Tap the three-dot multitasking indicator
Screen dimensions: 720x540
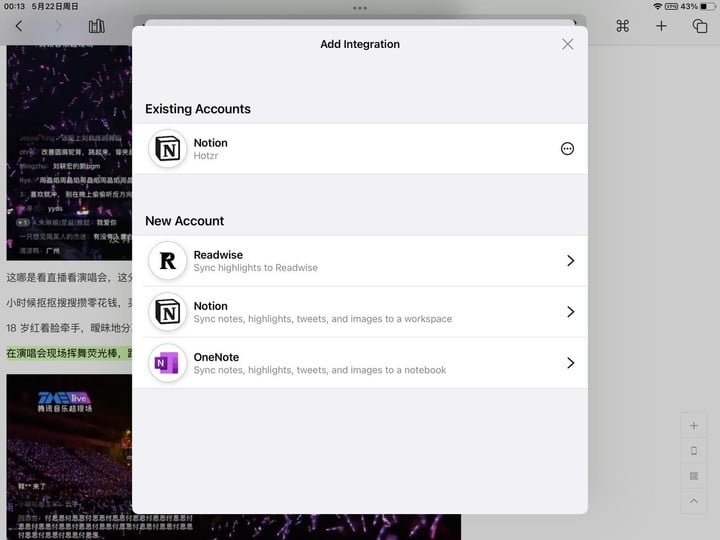[x=360, y=8]
